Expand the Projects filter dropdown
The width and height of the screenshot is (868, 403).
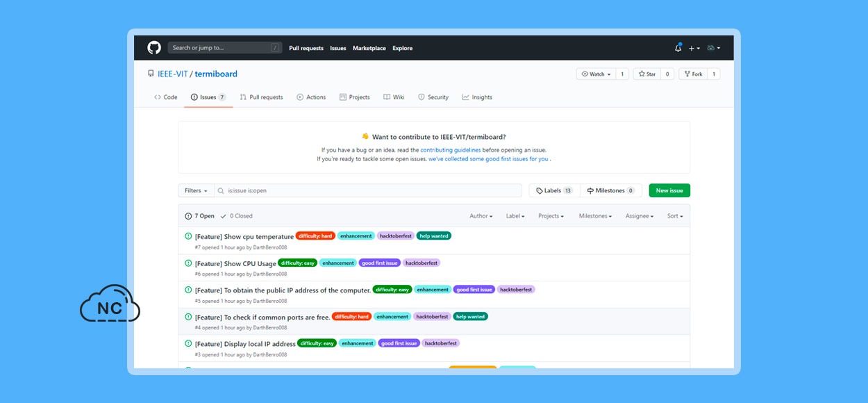(551, 216)
